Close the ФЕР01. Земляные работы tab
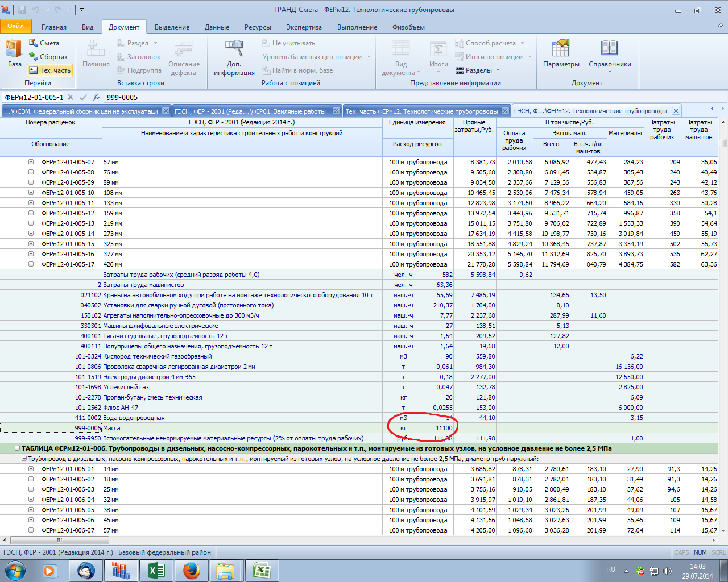Viewport: 728px width, 582px height. click(x=336, y=111)
